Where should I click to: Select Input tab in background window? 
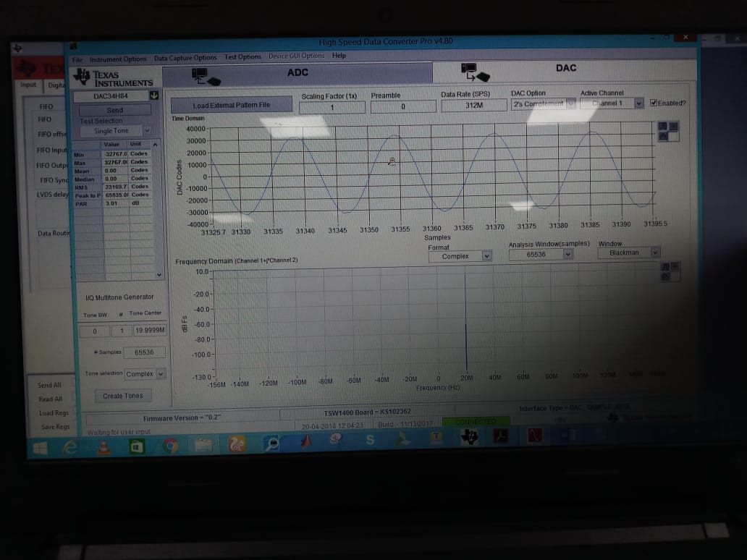coord(28,85)
